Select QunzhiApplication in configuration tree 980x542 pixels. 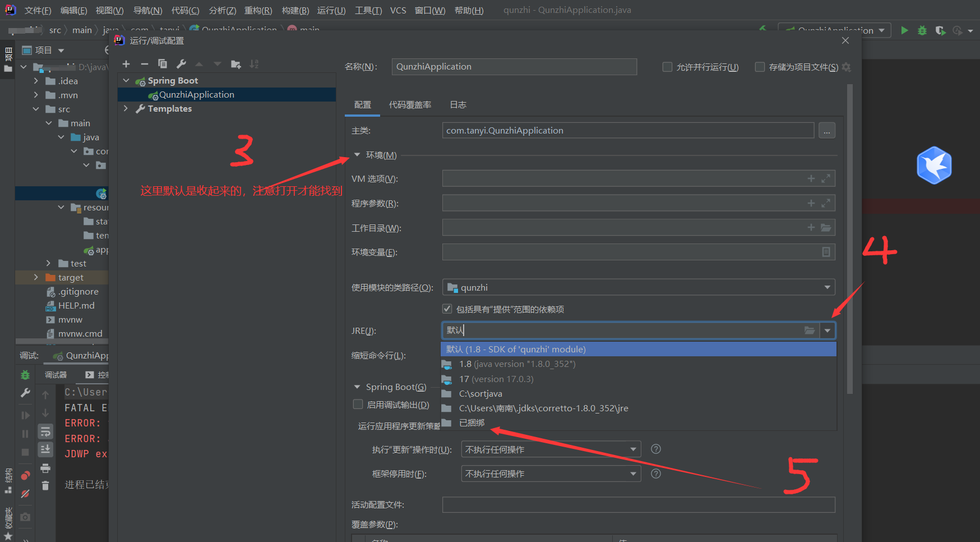(226, 95)
